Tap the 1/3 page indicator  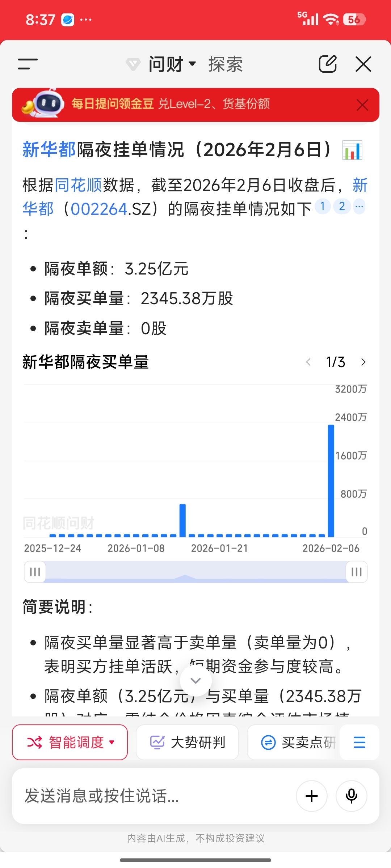(x=336, y=362)
